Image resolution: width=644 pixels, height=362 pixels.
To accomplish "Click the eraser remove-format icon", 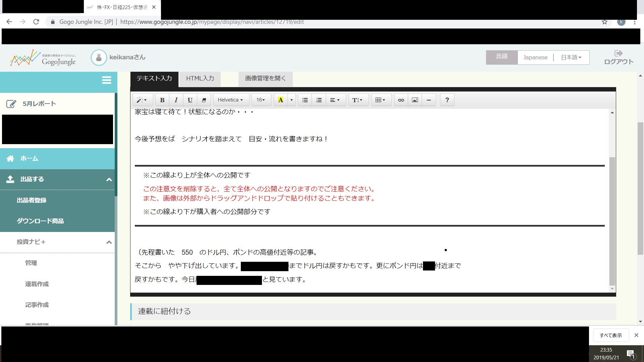I will 204,100.
